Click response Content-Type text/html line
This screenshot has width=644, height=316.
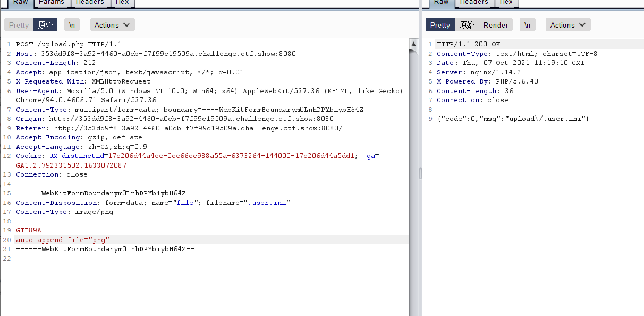[x=517, y=54]
